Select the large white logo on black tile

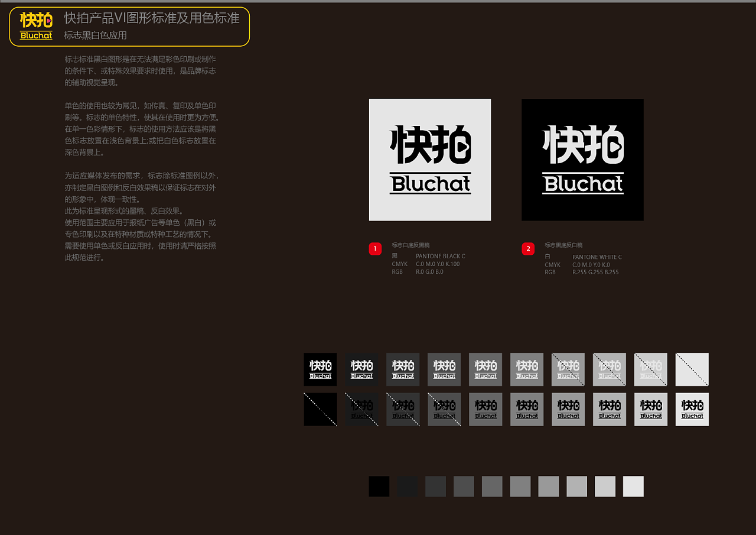pyautogui.click(x=582, y=160)
